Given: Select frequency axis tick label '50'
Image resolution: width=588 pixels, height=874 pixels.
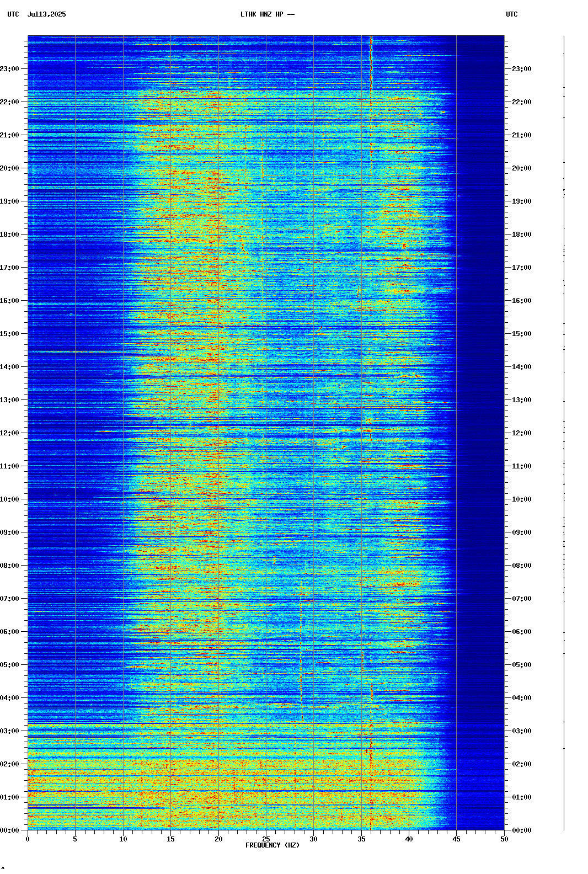Looking at the screenshot, I should pos(504,839).
